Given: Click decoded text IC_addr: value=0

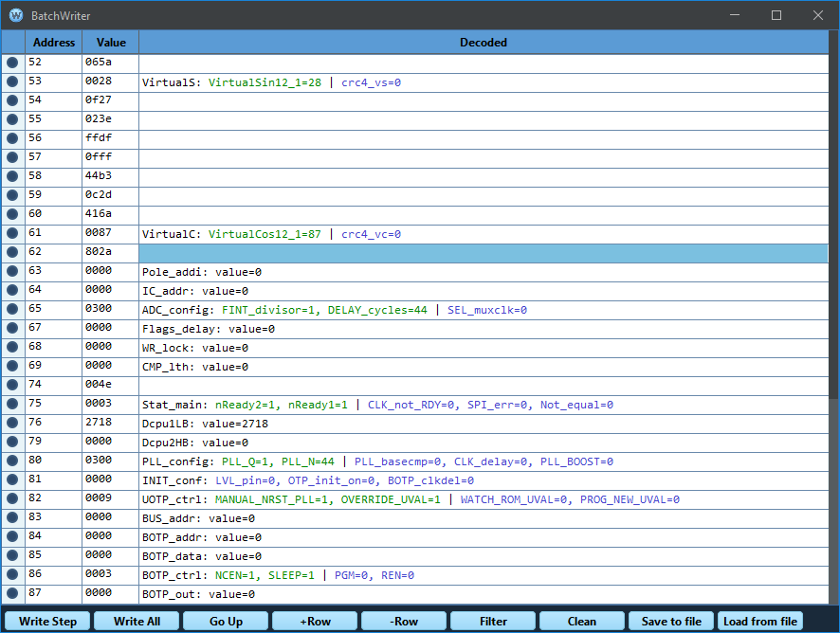Looking at the screenshot, I should (x=195, y=291).
